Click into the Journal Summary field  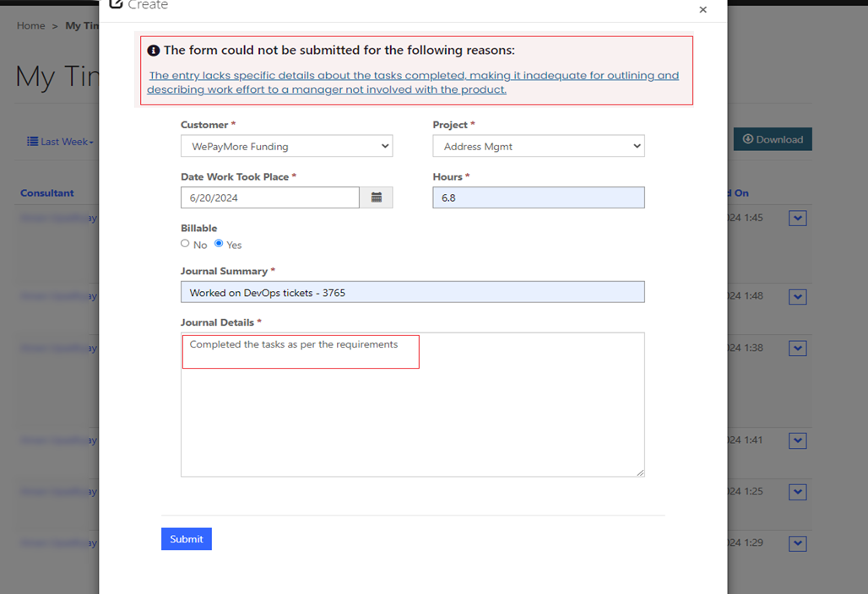412,292
